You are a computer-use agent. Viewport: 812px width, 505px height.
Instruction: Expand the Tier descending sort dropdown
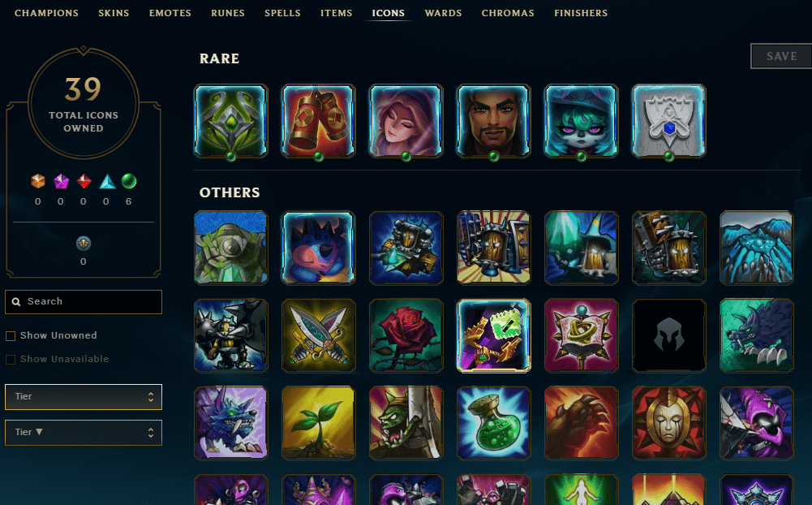point(84,433)
